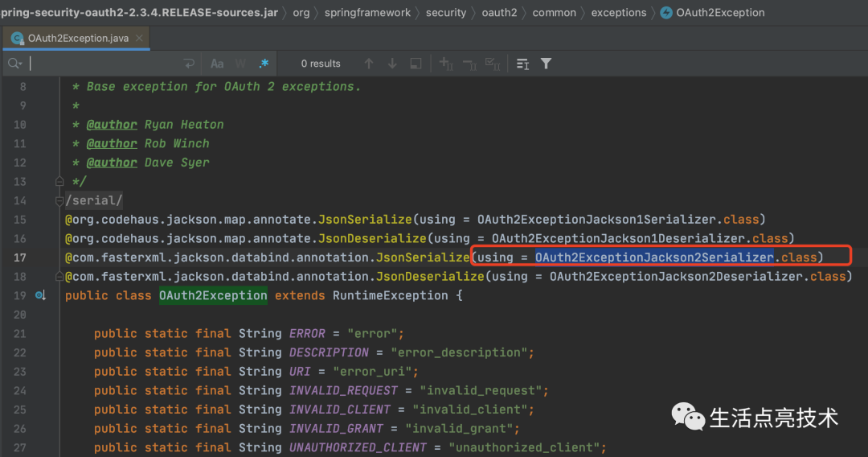Click the INVALID_CLIENT constant name
The image size is (868, 457).
340,410
